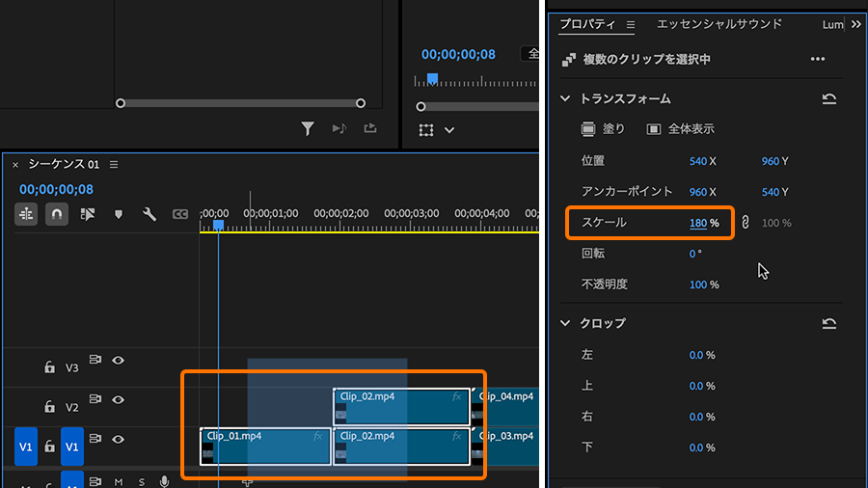The image size is (868, 488).
Task: Click program monitor timecode 00;00;00;08
Action: coord(458,54)
